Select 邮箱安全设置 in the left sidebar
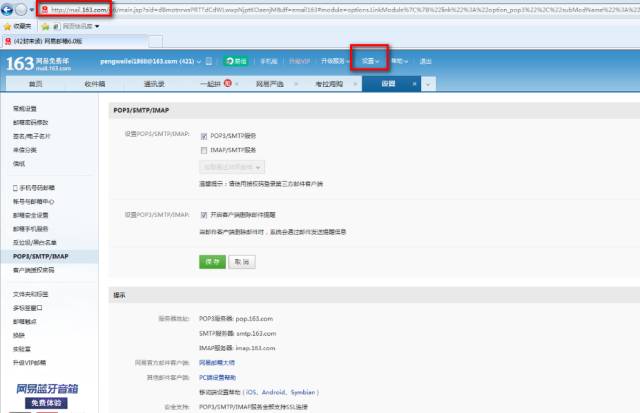640x413 pixels. 32,215
